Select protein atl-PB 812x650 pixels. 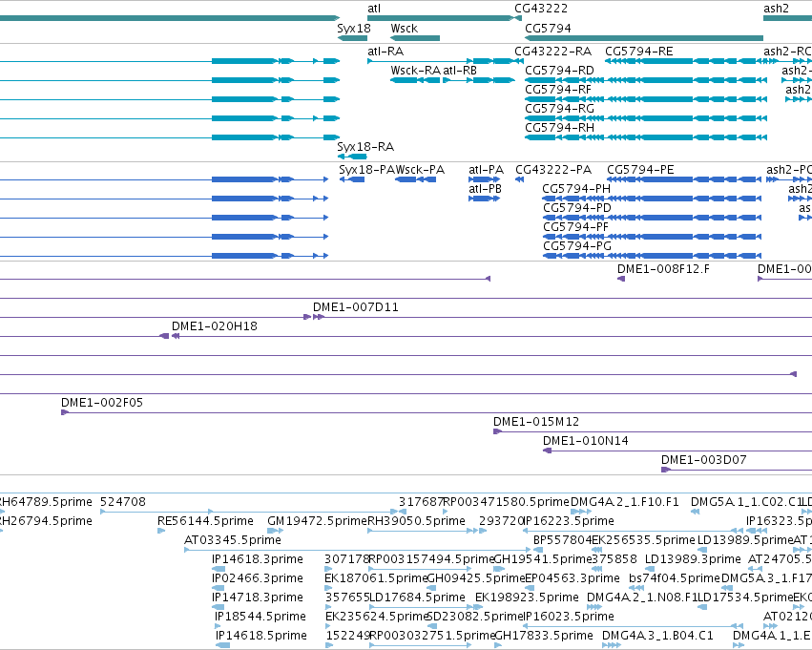[x=486, y=189]
